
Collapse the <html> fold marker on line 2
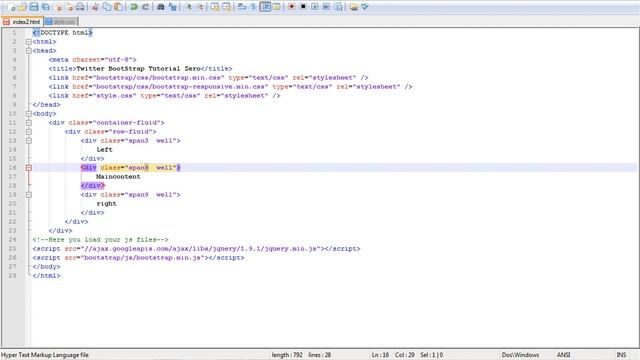[x=29, y=42]
